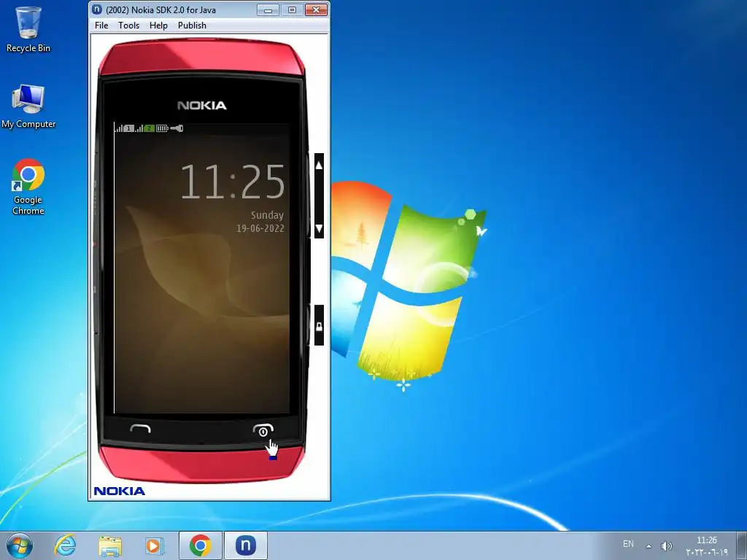Open the File menu

[x=101, y=26]
